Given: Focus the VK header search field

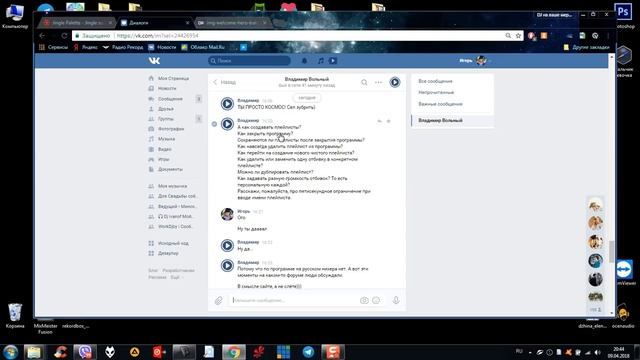Looking at the screenshot, I should [249, 61].
